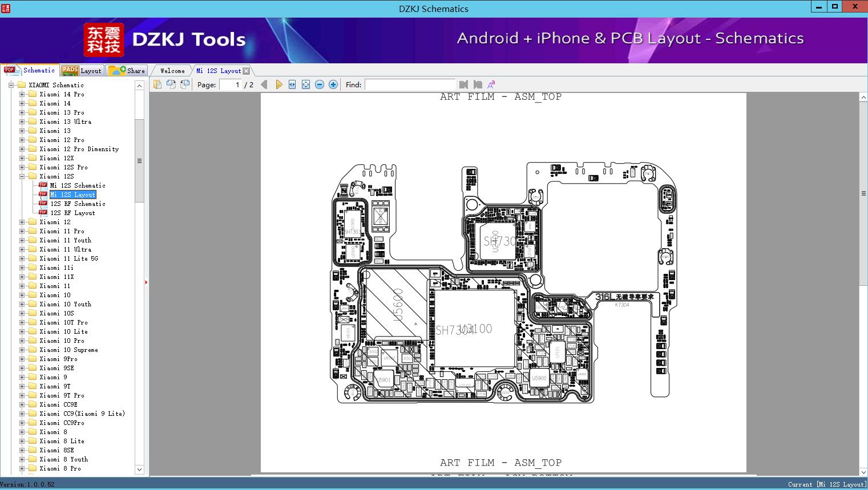Click the tree panel scroll down arrow
The width and height of the screenshot is (868, 490).
pos(139,469)
